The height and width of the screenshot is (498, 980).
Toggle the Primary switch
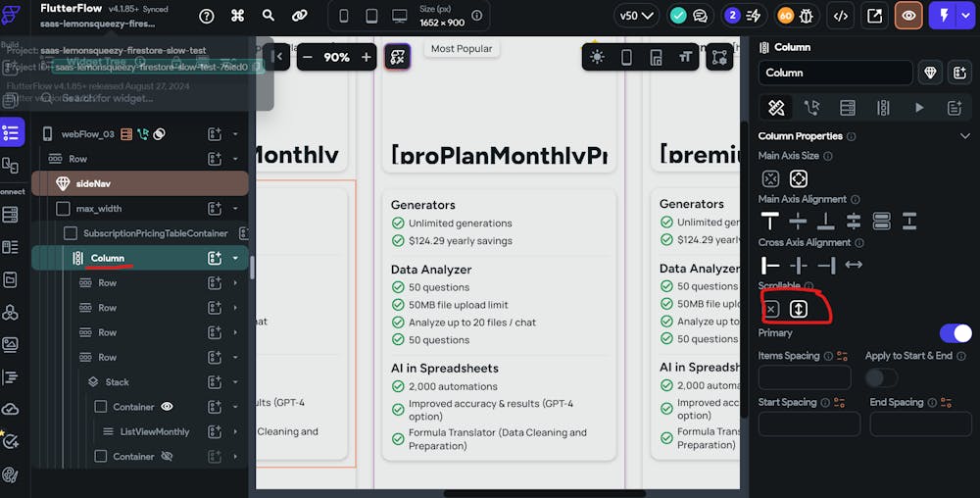click(x=955, y=333)
